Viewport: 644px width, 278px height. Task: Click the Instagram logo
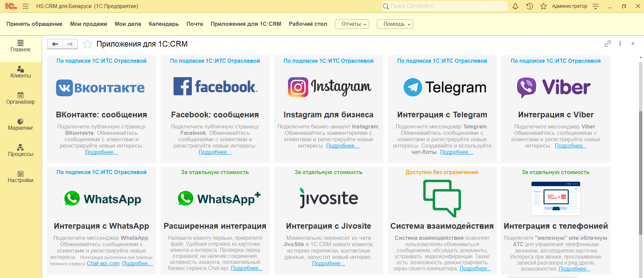click(330, 87)
